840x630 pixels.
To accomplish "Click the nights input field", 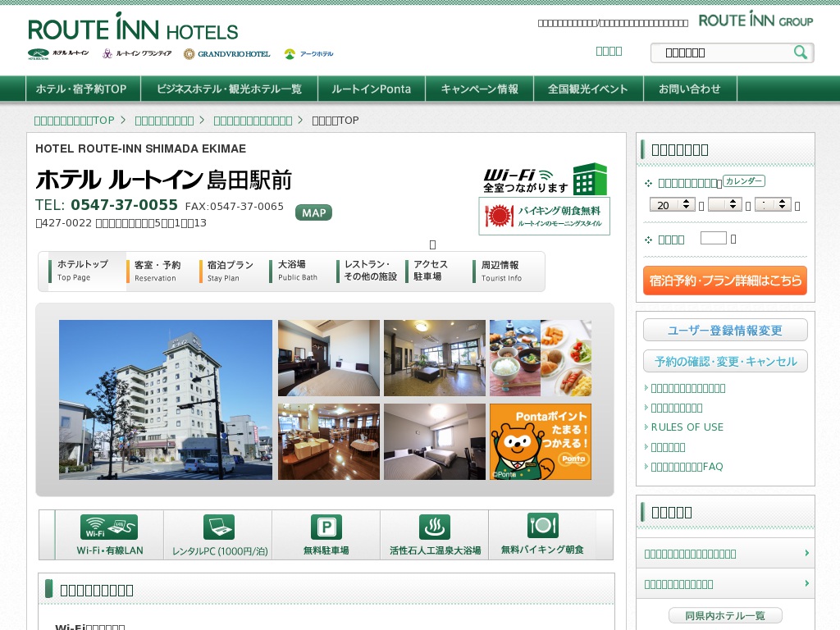I will coord(714,238).
